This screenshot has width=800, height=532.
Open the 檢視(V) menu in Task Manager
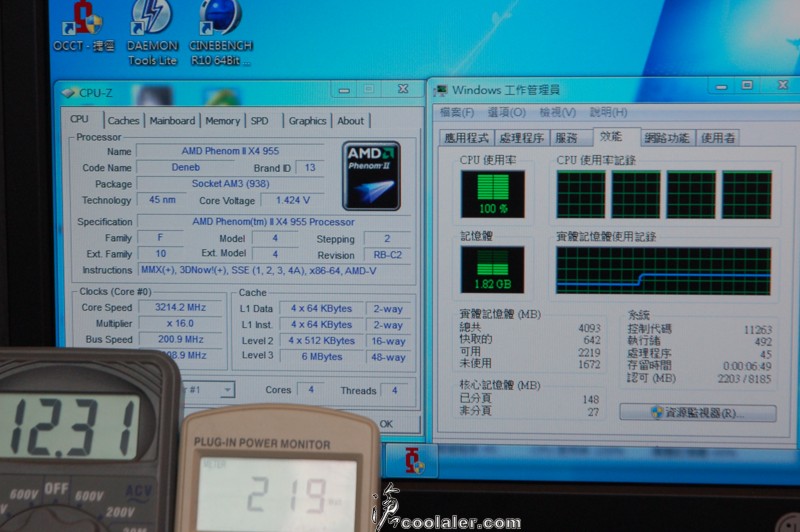(558, 112)
